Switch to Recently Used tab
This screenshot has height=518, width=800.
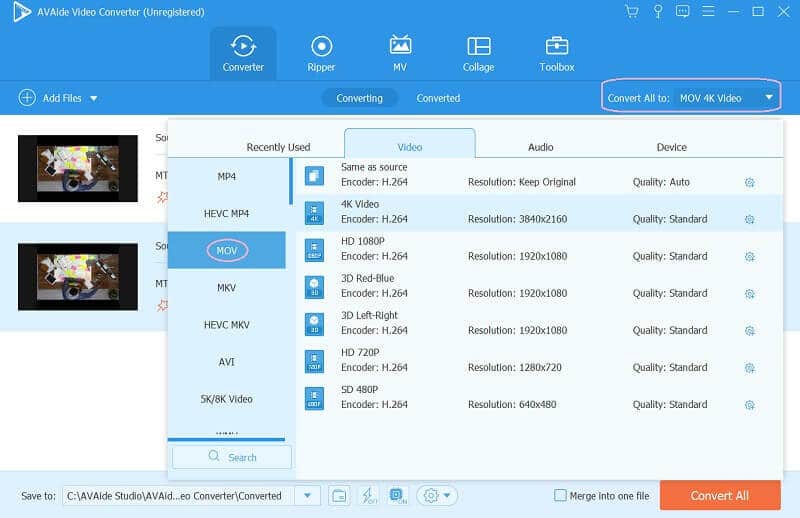[x=279, y=147]
